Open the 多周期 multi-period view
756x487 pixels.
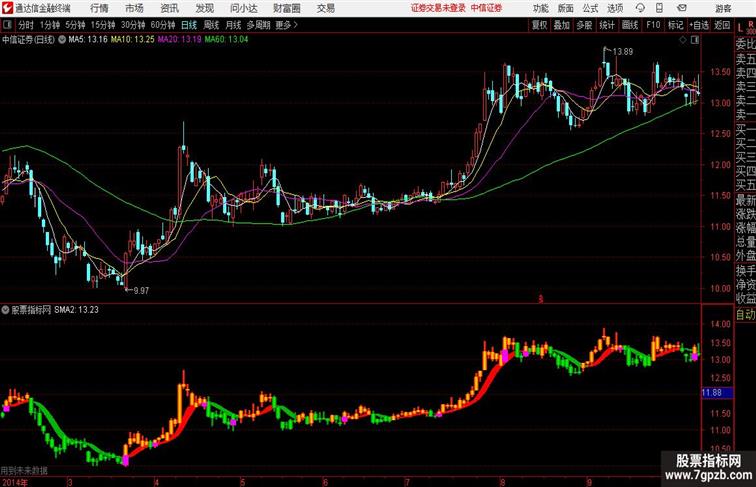pos(258,25)
